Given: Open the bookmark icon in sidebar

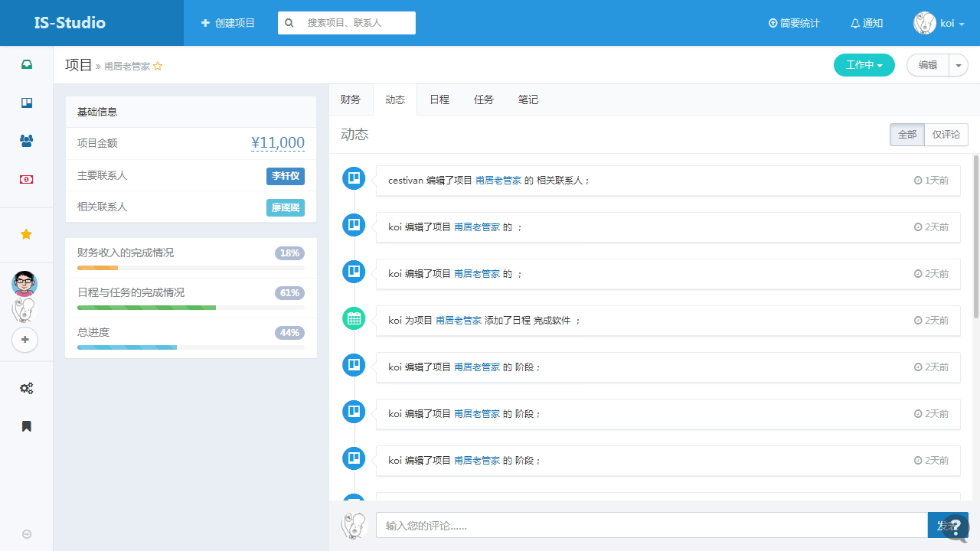Looking at the screenshot, I should point(27,426).
